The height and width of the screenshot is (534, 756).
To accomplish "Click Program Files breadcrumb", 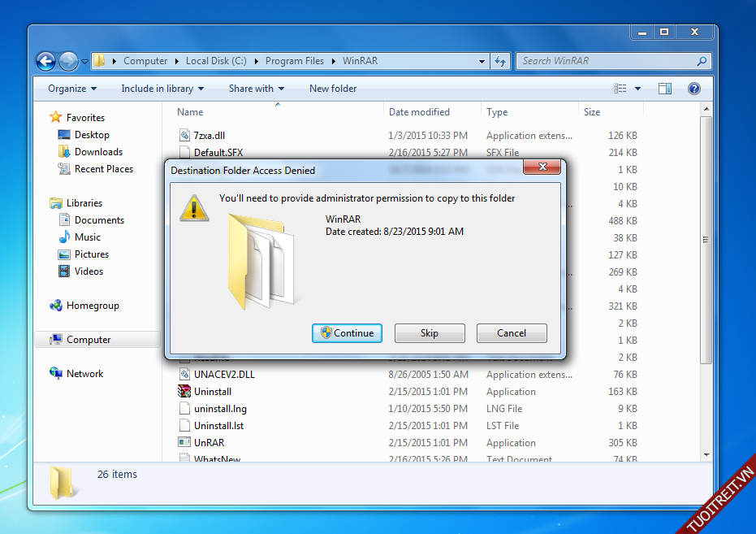I will (x=295, y=61).
